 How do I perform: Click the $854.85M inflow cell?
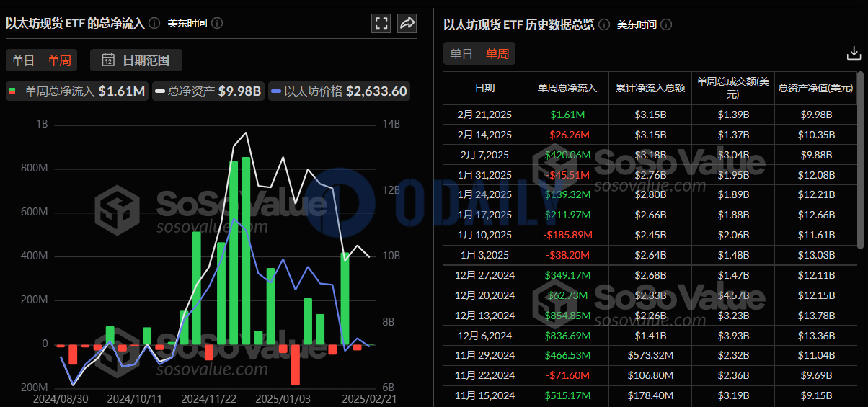tap(567, 316)
